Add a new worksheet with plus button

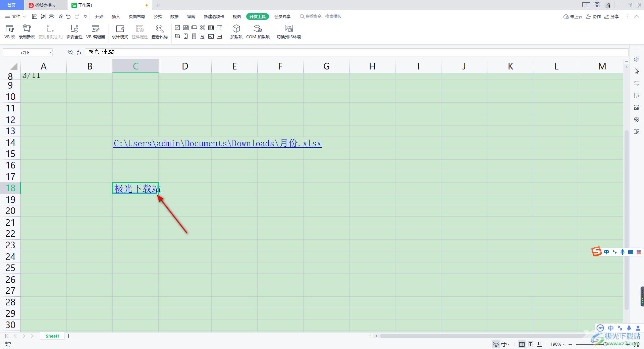pyautogui.click(x=69, y=336)
